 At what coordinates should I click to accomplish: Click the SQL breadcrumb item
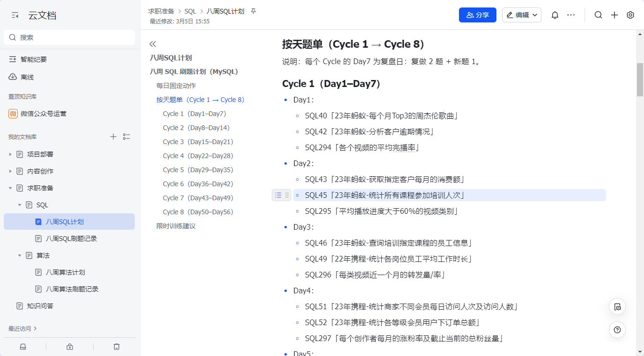(x=190, y=11)
